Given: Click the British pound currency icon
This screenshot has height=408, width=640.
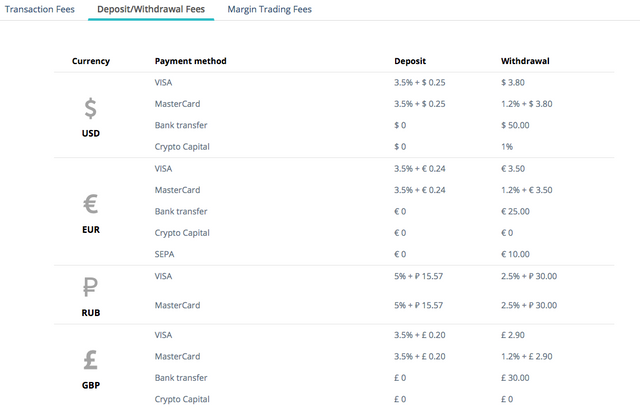Looking at the screenshot, I should [91, 358].
